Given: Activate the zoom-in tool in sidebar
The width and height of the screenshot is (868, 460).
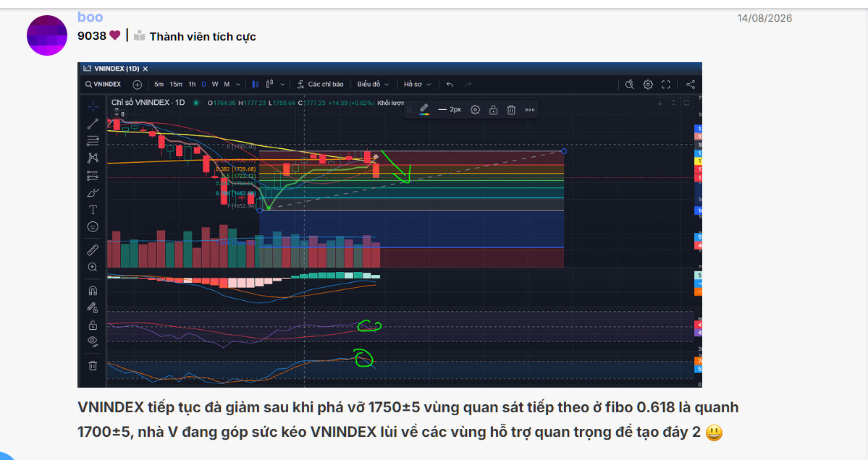Looking at the screenshot, I should (93, 267).
